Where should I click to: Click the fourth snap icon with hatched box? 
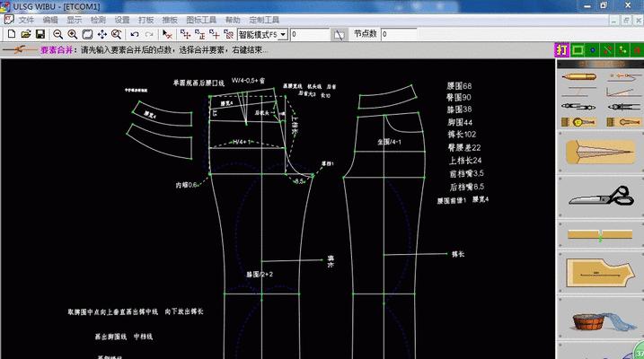point(228,34)
